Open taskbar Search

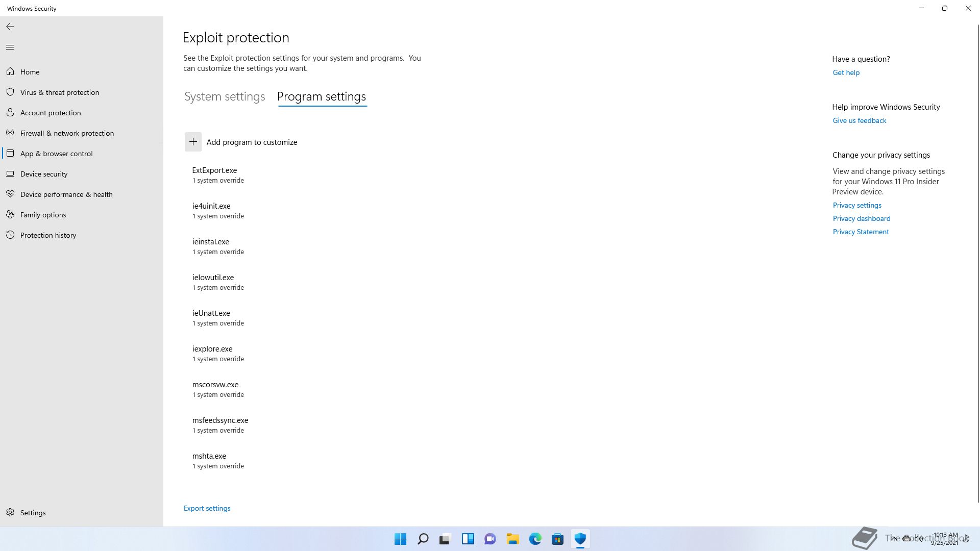[x=423, y=539]
